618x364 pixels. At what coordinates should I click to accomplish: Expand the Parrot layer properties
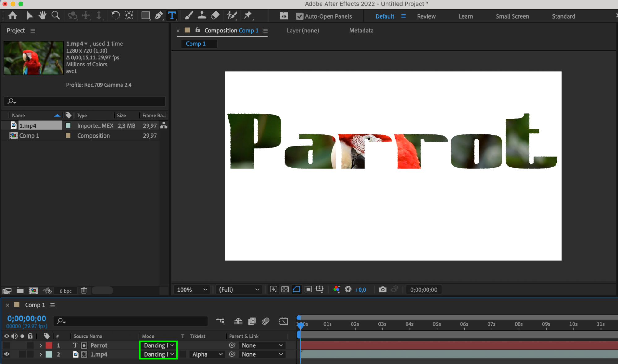(x=40, y=345)
